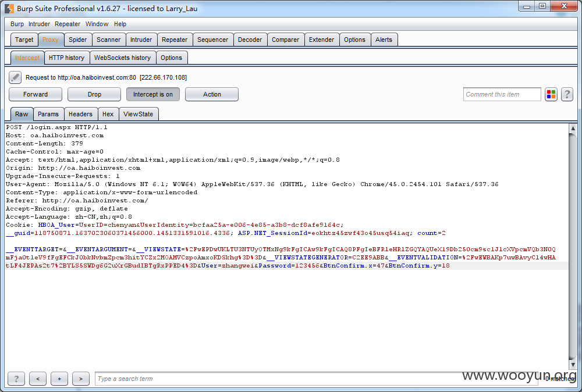The height and width of the screenshot is (392, 582).
Task: Switch to the Comparer tab
Action: (285, 40)
